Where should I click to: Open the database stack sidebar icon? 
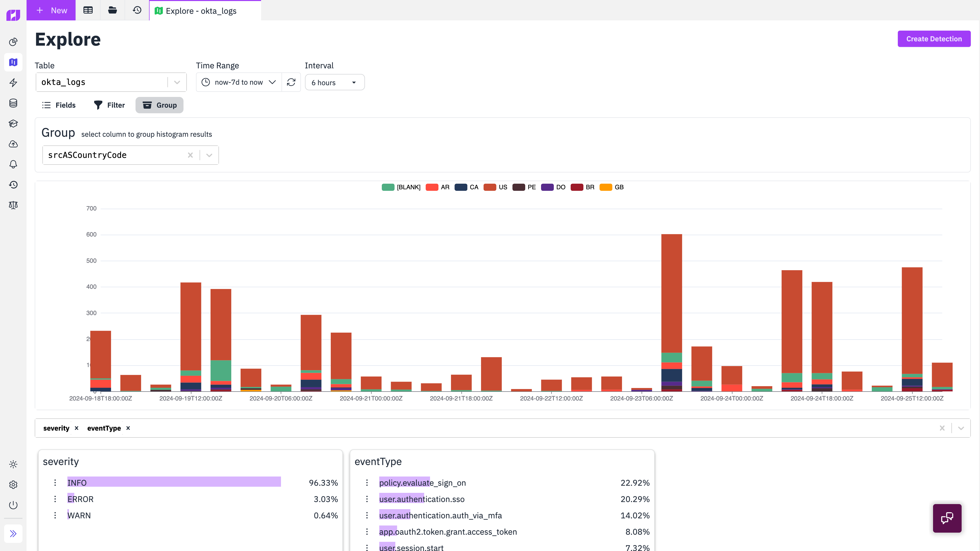pyautogui.click(x=13, y=103)
